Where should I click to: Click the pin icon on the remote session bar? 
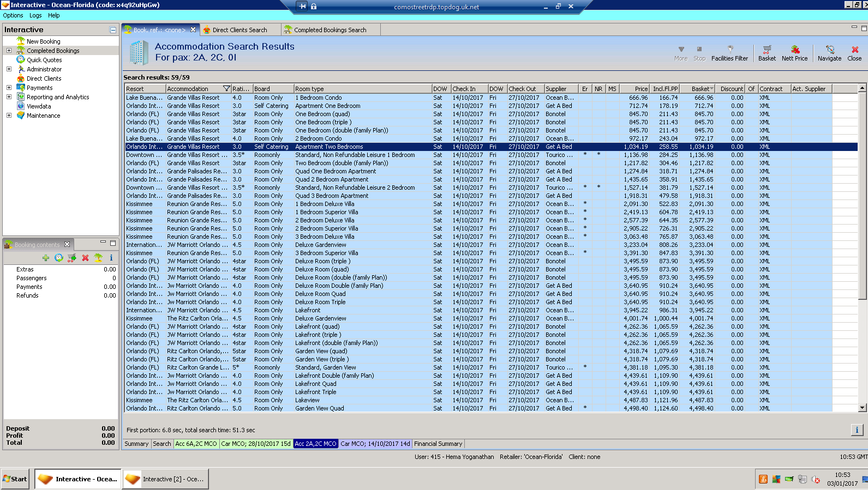(x=303, y=7)
